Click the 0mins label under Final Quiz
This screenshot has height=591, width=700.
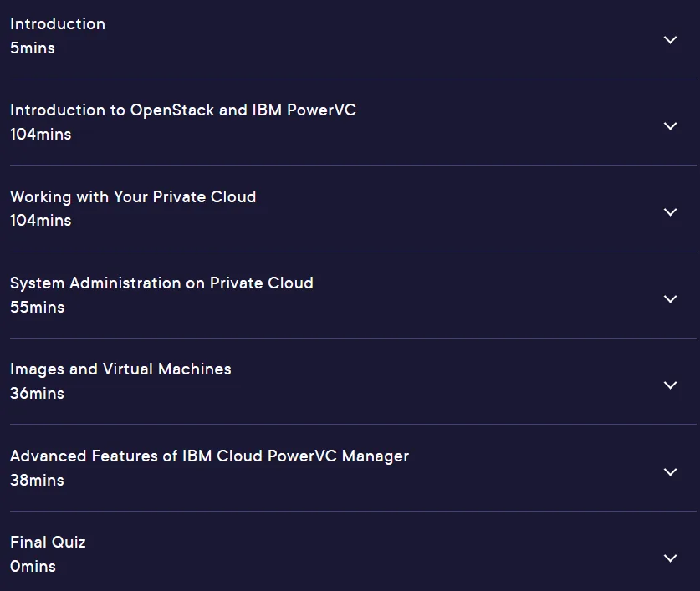33,567
